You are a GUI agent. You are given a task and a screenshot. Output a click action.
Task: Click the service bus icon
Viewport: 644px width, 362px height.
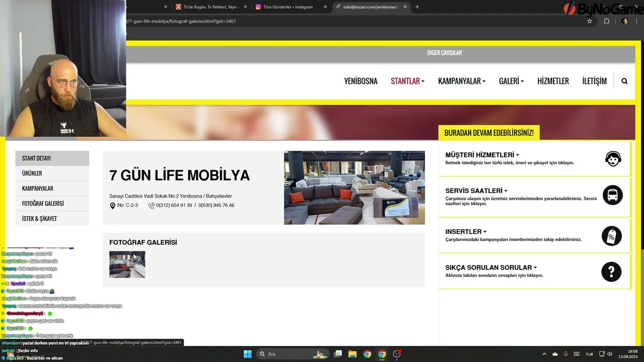(612, 195)
